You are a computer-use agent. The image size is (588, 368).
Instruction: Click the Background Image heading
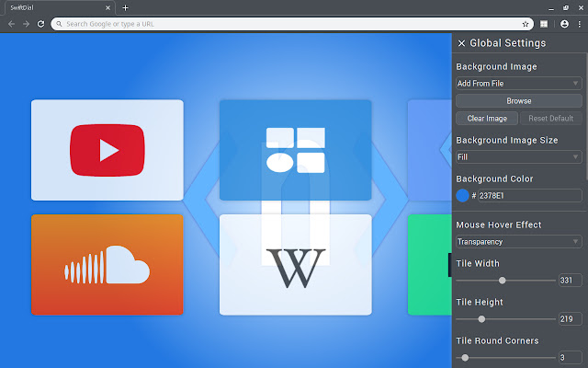[496, 67]
